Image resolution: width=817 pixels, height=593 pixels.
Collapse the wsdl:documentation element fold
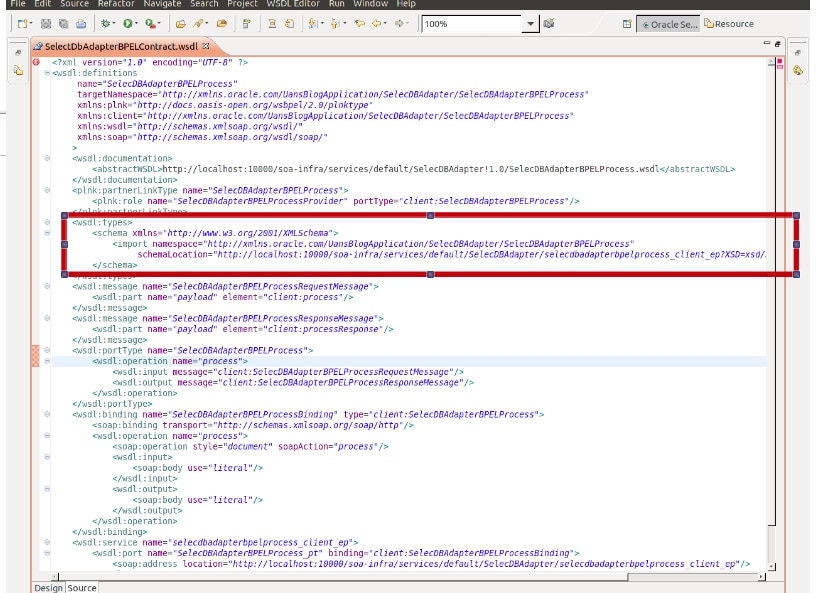pyautogui.click(x=47, y=158)
